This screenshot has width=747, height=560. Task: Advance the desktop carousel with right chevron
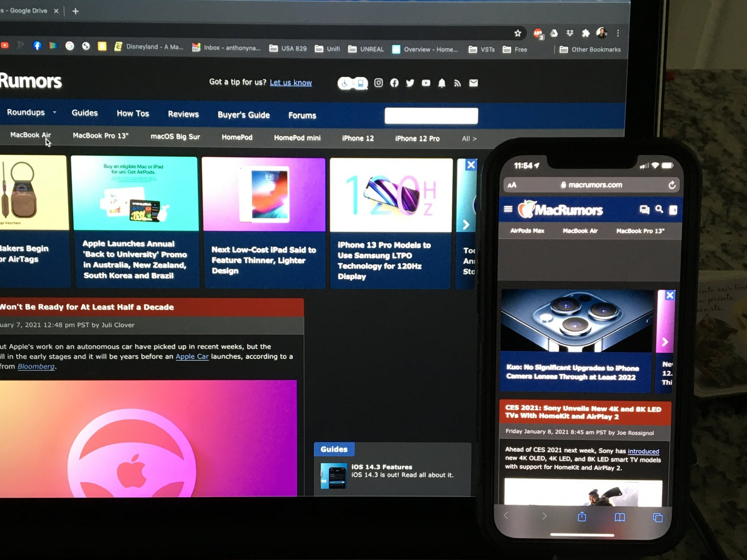466,225
